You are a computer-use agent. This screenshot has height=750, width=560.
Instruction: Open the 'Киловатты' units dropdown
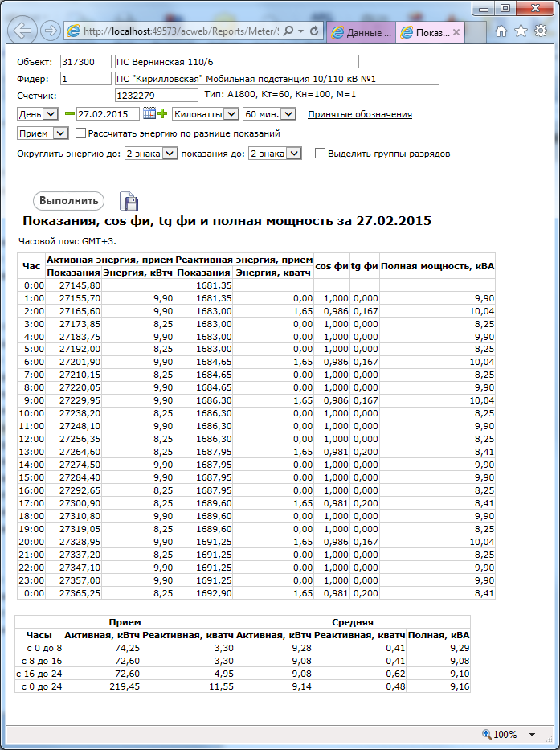tap(205, 114)
